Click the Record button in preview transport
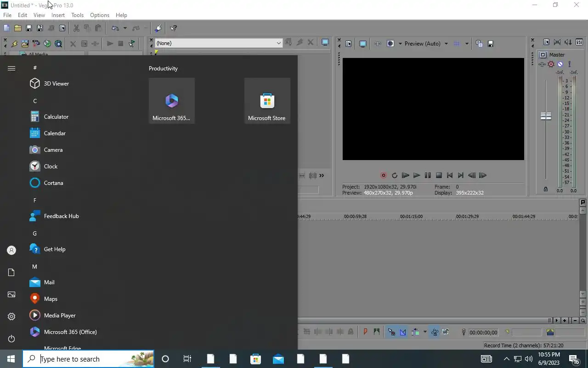Viewport: 588px width, 368px height. (383, 175)
